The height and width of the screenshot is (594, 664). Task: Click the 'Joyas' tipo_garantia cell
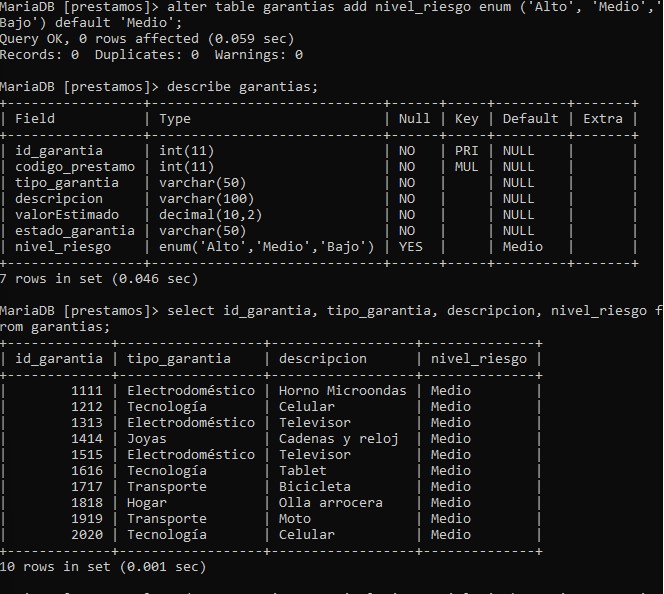pos(147,439)
